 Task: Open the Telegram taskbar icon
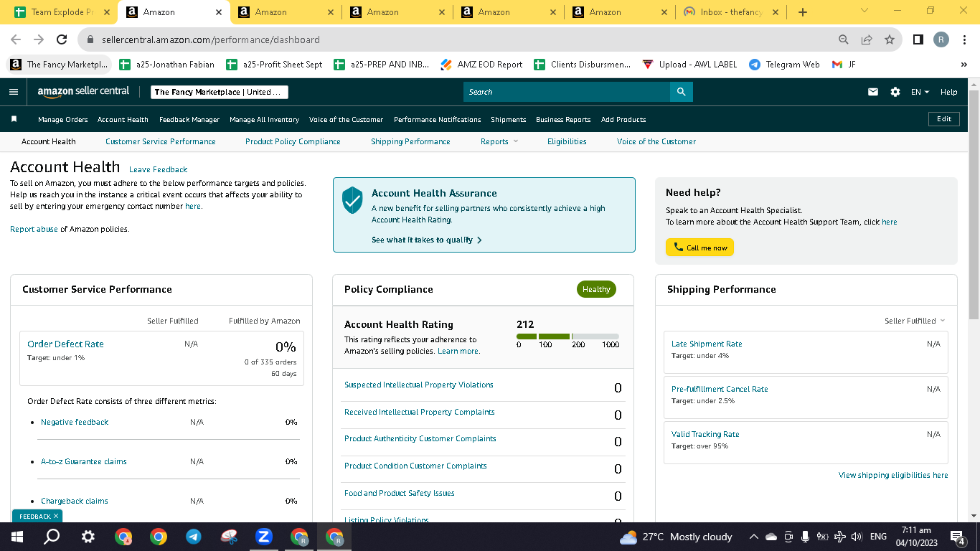193,537
